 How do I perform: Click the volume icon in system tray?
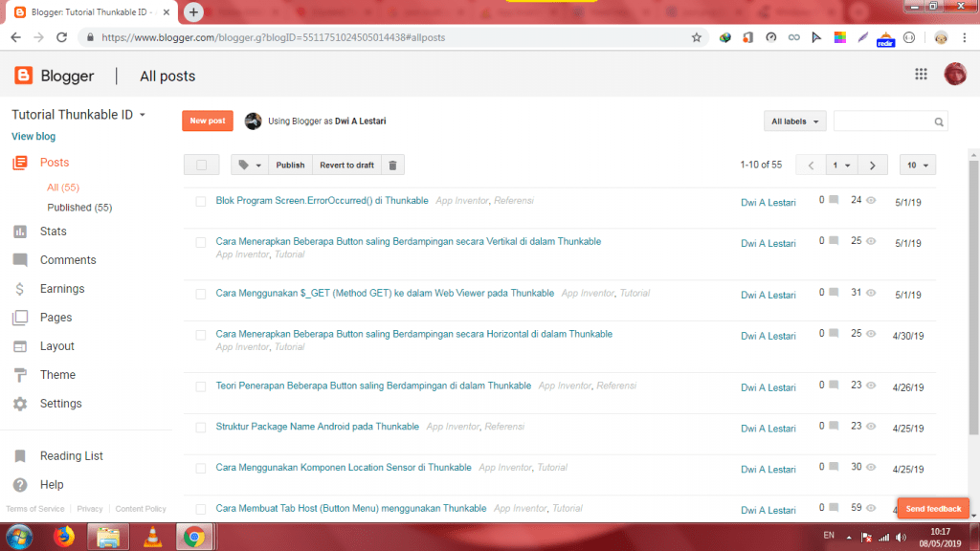pos(901,537)
